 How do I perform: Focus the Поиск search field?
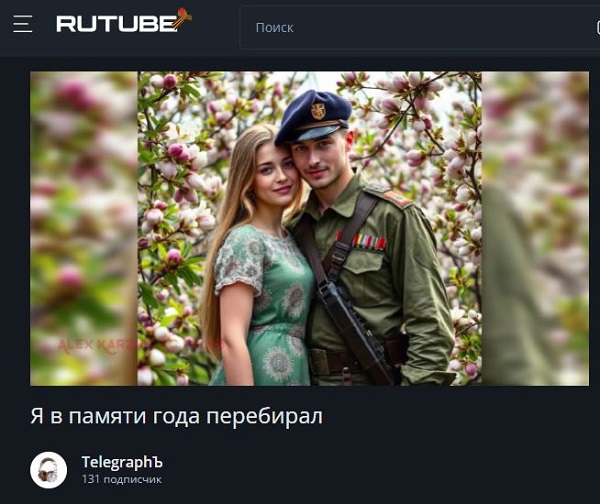pyautogui.click(x=419, y=28)
